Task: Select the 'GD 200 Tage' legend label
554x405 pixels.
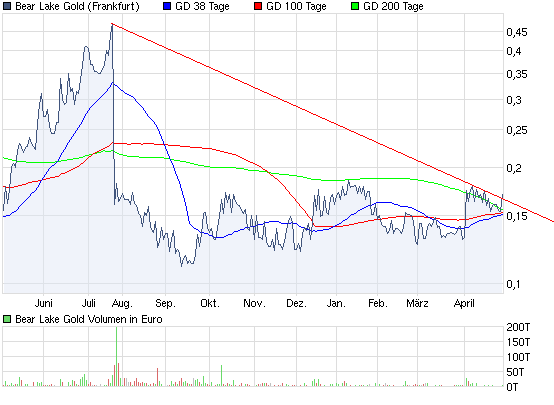Action: pos(393,6)
